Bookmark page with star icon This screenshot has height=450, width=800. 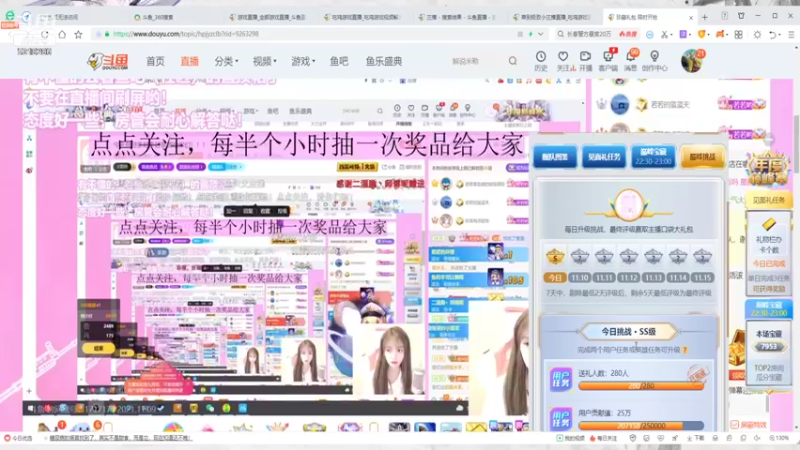click(78, 35)
